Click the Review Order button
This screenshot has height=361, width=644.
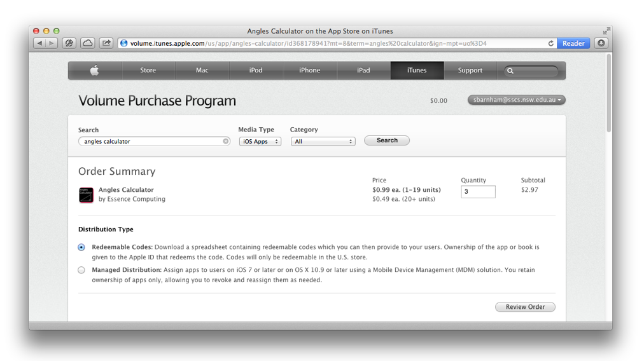[x=525, y=307]
